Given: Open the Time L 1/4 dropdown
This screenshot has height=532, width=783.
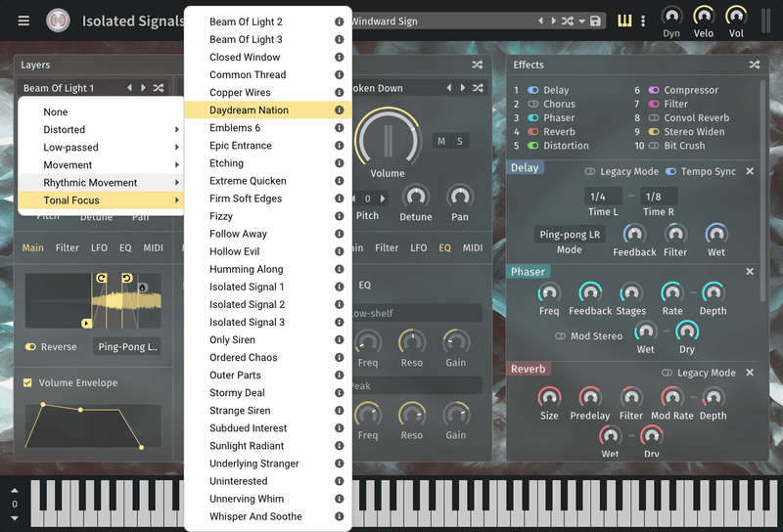Looking at the screenshot, I should point(598,197).
